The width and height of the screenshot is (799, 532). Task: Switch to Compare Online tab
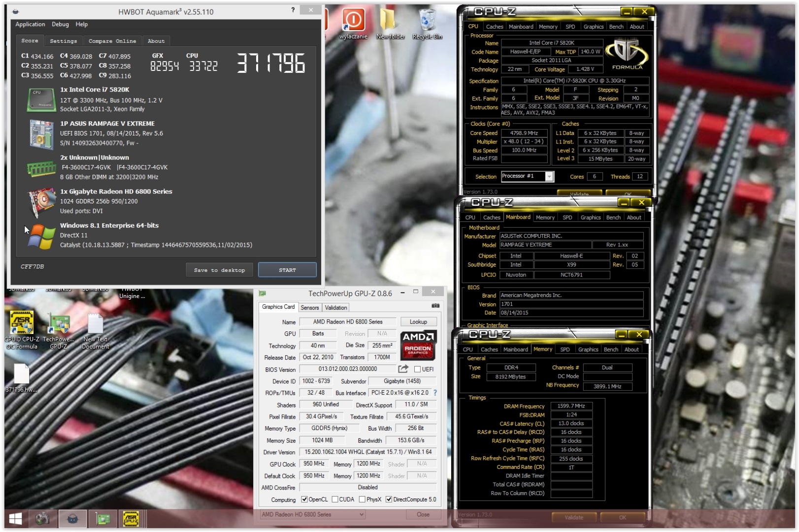(x=112, y=41)
